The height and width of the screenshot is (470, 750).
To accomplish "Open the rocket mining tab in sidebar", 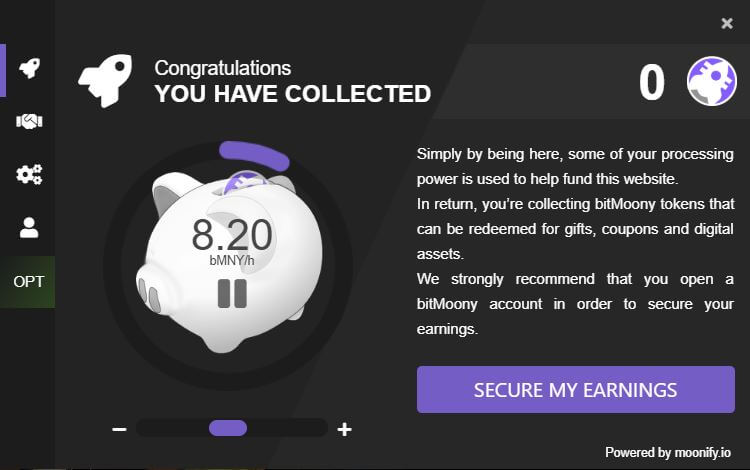I will 29,68.
